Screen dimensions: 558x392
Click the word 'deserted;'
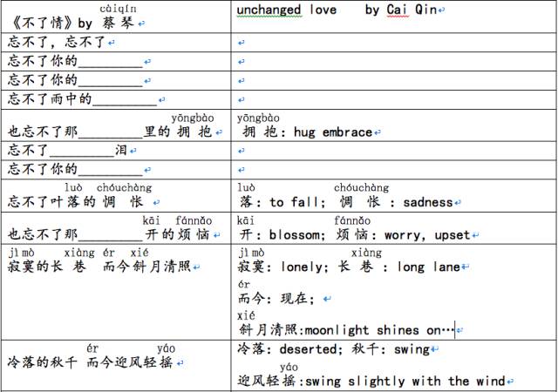[x=310, y=349]
